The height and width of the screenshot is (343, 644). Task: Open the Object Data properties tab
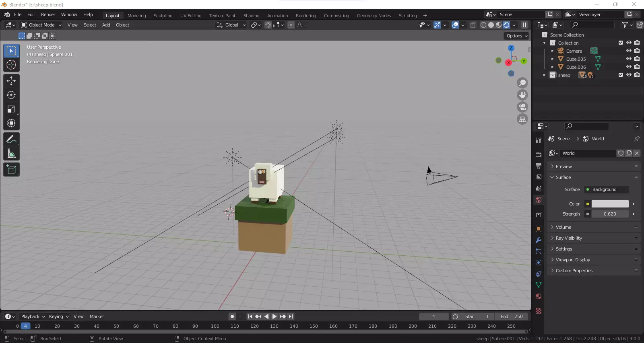coord(539,285)
